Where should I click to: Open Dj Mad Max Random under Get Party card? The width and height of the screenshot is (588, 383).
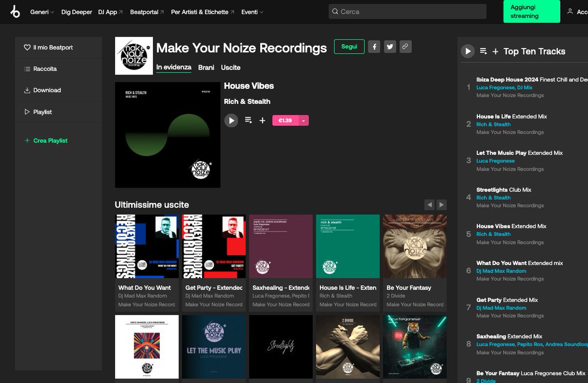(x=210, y=296)
